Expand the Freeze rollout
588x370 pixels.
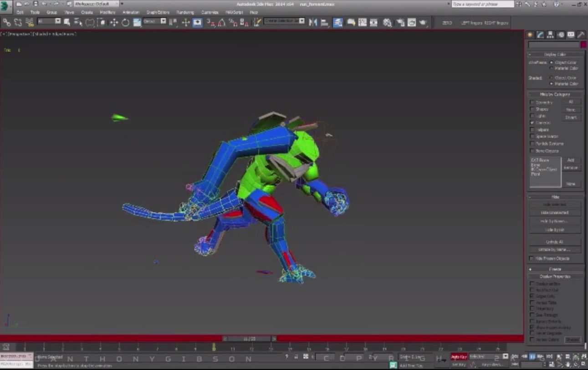pyautogui.click(x=556, y=269)
